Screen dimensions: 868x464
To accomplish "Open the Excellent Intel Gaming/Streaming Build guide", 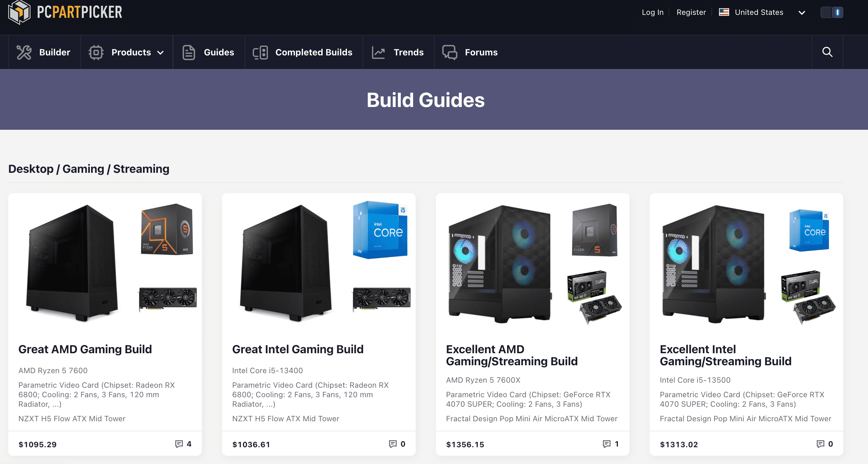I will tap(726, 355).
